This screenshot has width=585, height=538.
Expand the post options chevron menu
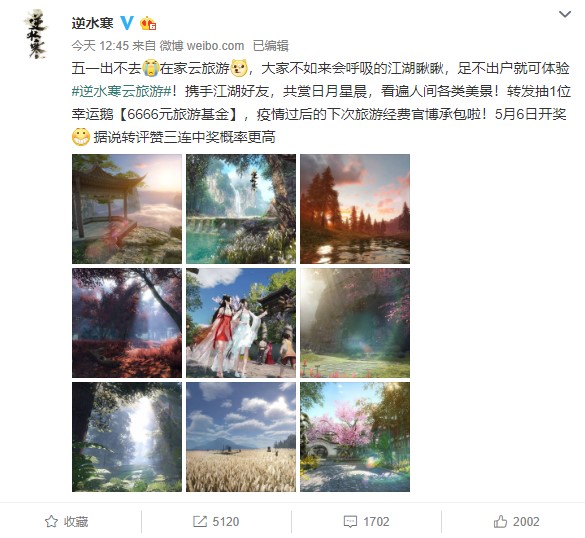(x=565, y=15)
